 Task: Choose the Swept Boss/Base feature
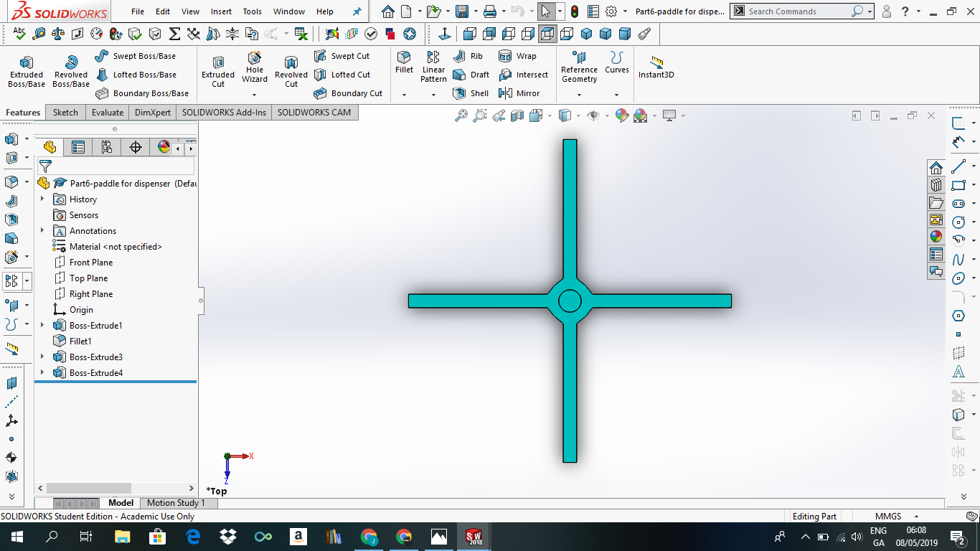(x=136, y=56)
